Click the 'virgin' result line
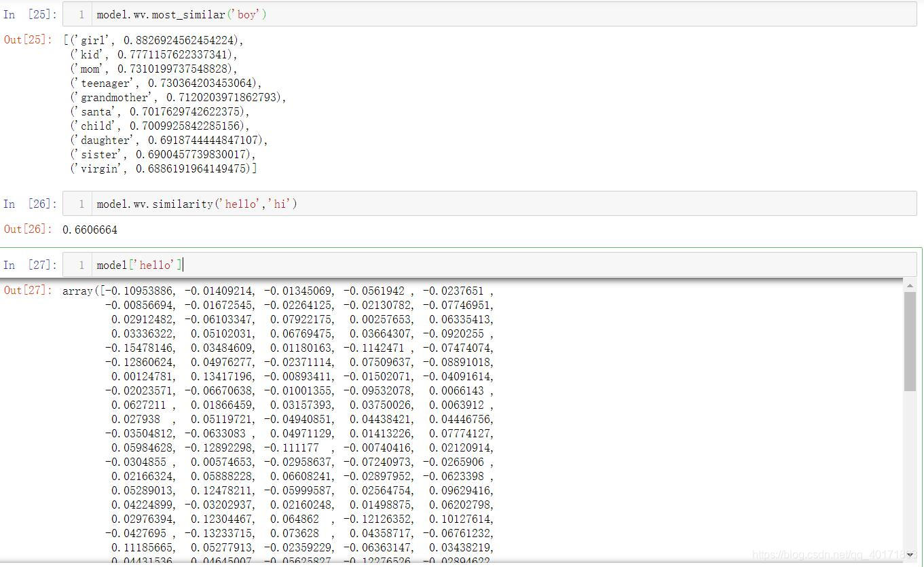The image size is (924, 567). click(164, 168)
